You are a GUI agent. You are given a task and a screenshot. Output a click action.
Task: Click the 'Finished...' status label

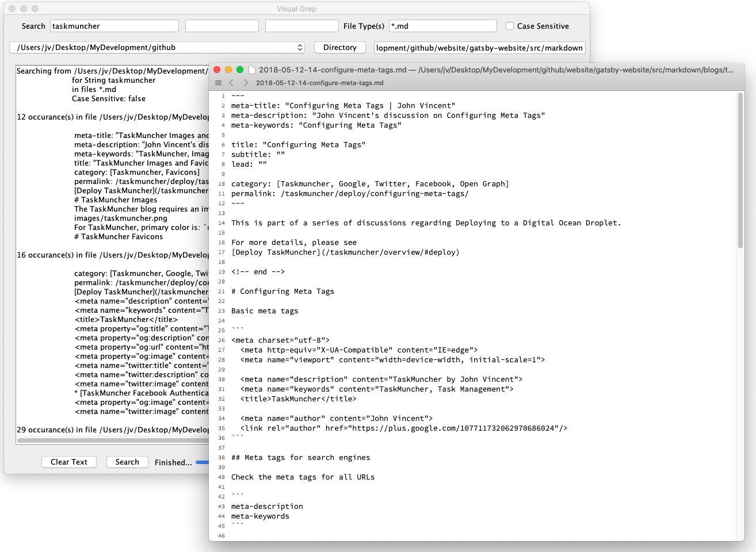173,462
